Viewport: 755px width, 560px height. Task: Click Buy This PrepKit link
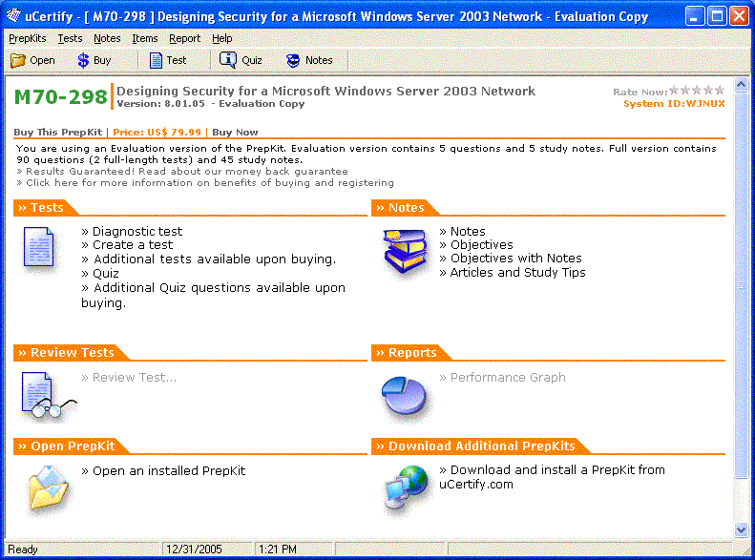click(58, 132)
